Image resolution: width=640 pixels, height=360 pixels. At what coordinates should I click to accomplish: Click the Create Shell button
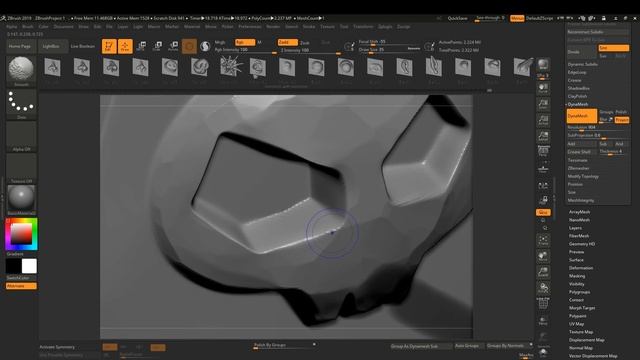tap(582, 152)
